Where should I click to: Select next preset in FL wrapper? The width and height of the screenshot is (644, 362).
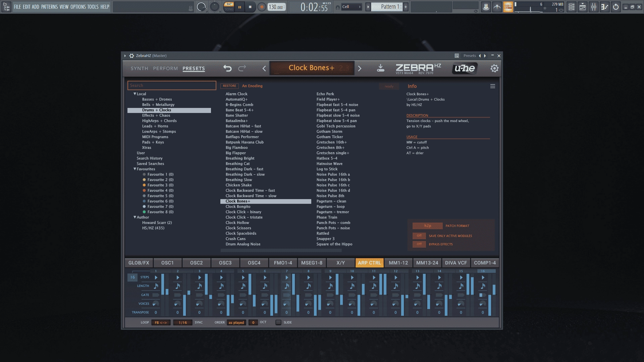(485, 56)
